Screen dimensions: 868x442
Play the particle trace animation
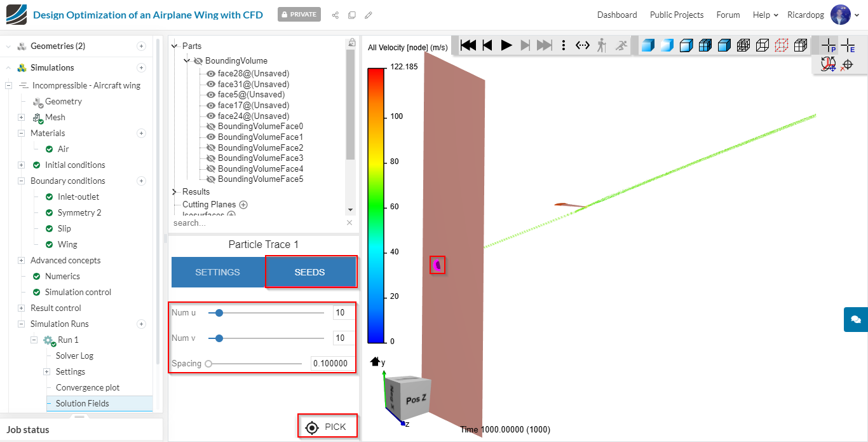(506, 45)
